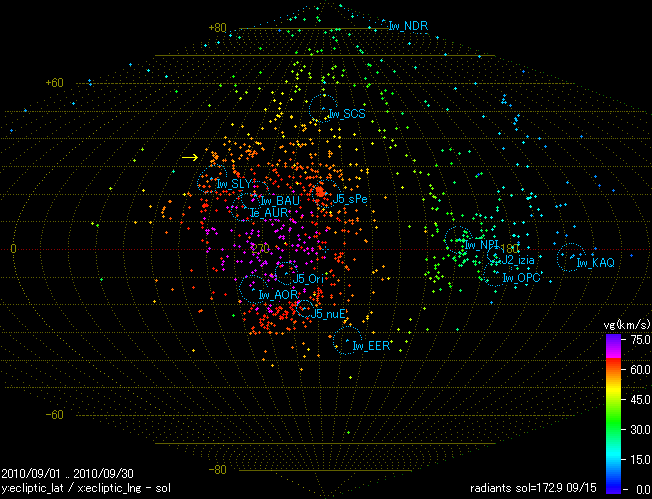652x499 pixels.
Task: Select the J2_izia label
Action: click(518, 260)
